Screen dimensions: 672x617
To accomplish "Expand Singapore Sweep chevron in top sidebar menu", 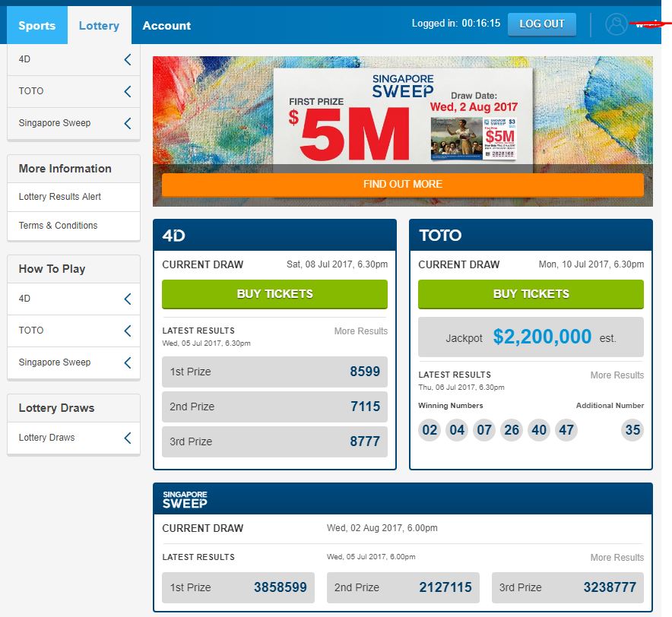I will (128, 123).
